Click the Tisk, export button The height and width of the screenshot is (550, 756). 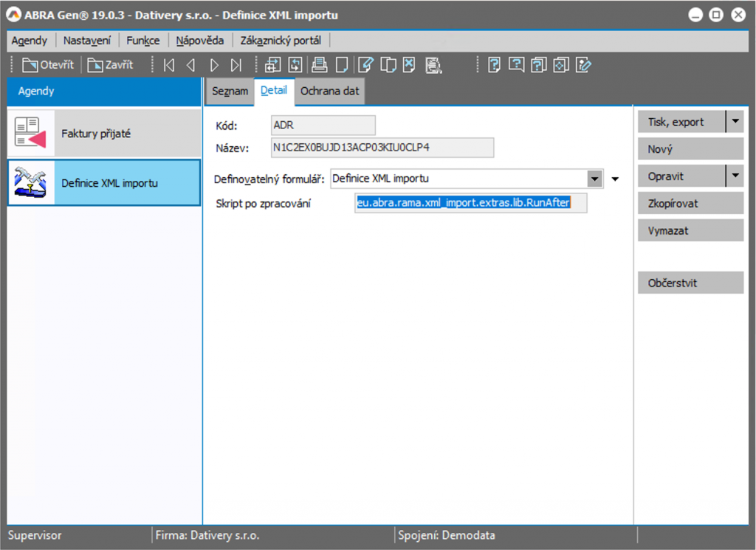pos(681,122)
